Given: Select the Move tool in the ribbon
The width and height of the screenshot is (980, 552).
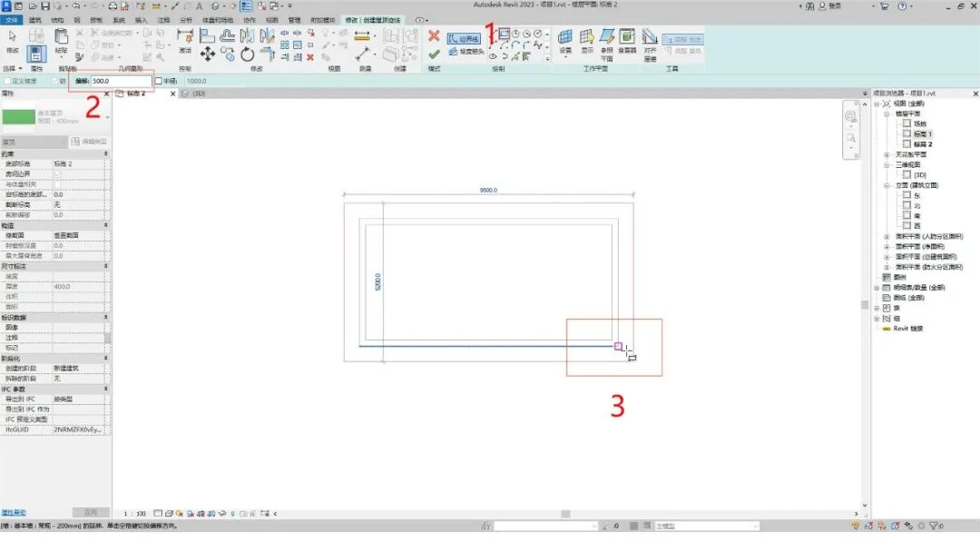Looking at the screenshot, I should click(x=207, y=54).
